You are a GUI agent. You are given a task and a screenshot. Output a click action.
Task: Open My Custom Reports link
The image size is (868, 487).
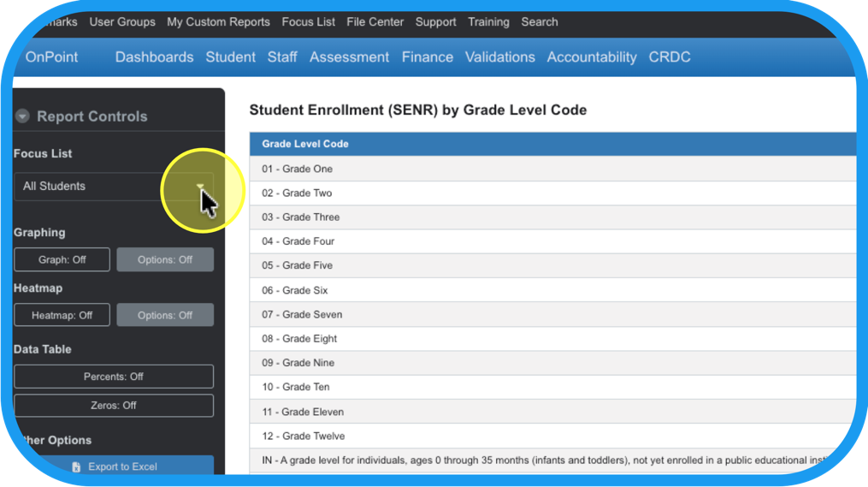218,22
